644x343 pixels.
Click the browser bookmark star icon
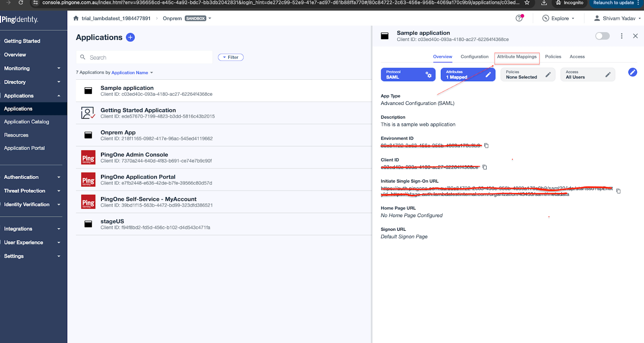[x=527, y=2]
